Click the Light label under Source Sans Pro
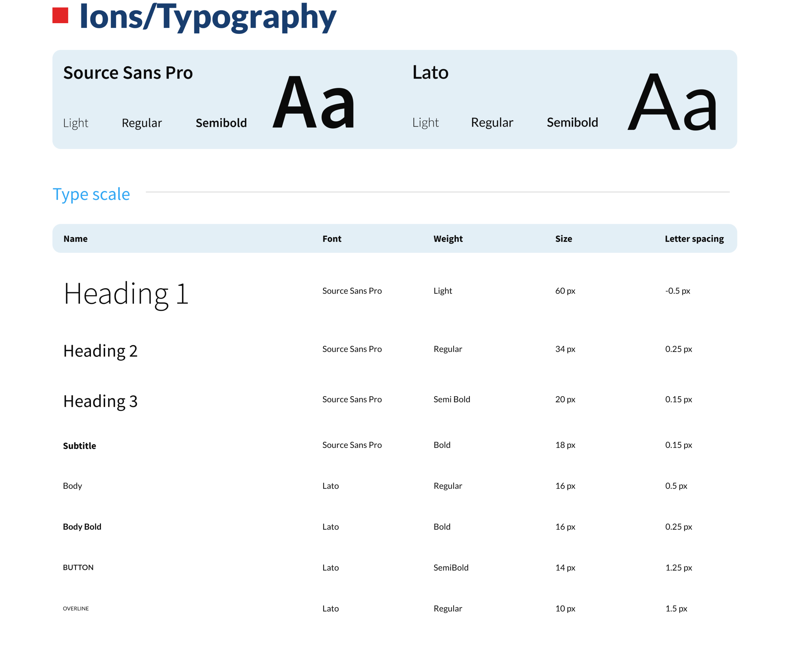The height and width of the screenshot is (672, 793). coord(75,123)
